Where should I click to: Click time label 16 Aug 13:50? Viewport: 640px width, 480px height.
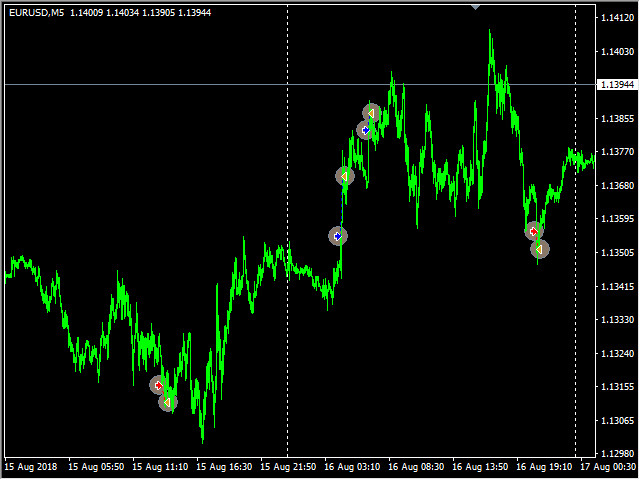click(x=480, y=467)
